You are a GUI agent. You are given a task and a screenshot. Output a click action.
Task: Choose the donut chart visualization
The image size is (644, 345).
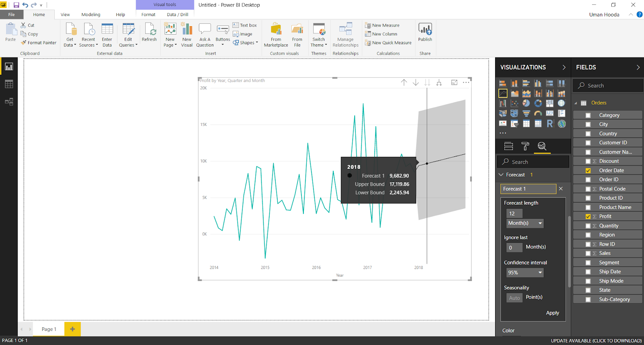[x=538, y=103]
